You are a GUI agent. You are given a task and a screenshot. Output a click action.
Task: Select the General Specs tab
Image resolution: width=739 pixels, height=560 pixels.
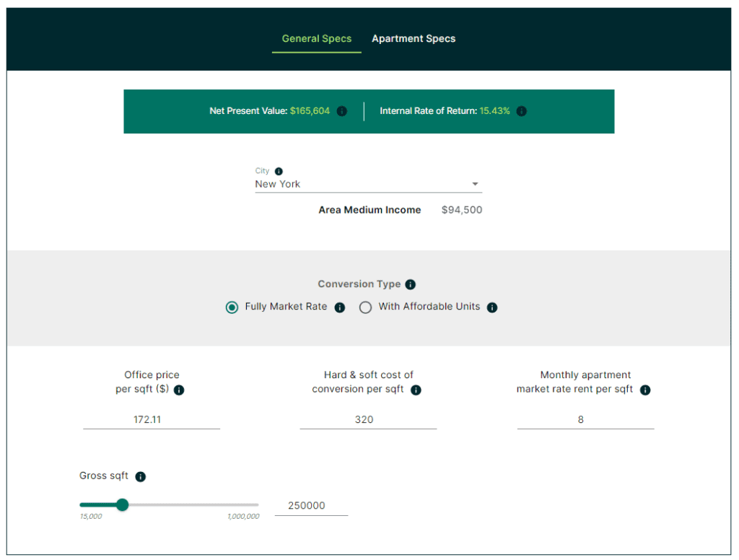[316, 38]
